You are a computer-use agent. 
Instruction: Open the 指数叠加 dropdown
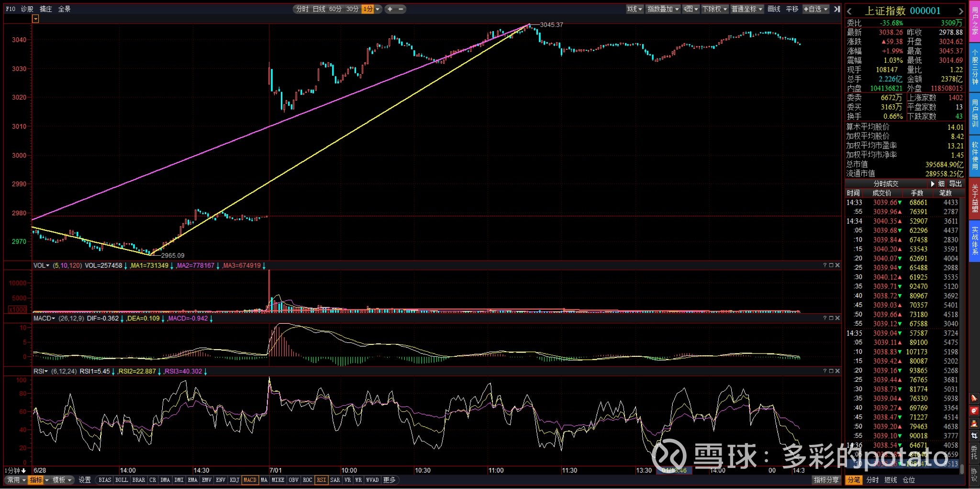pyautogui.click(x=663, y=9)
